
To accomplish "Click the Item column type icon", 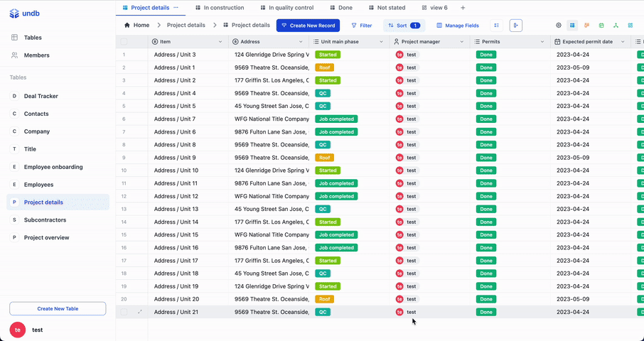I will 155,42.
